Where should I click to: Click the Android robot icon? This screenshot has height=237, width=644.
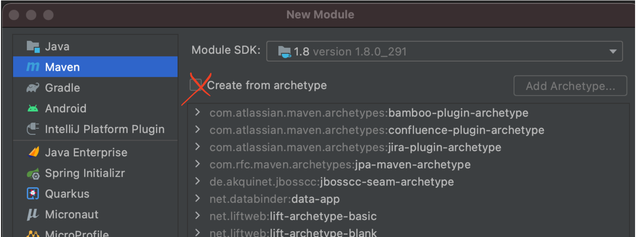pyautogui.click(x=33, y=108)
